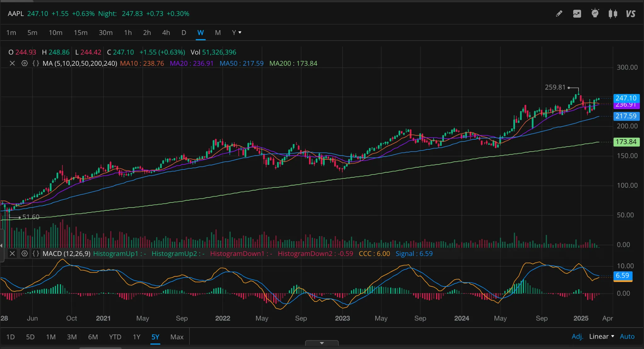Select the pencil drawing tool icon
The height and width of the screenshot is (349, 644).
tap(559, 14)
